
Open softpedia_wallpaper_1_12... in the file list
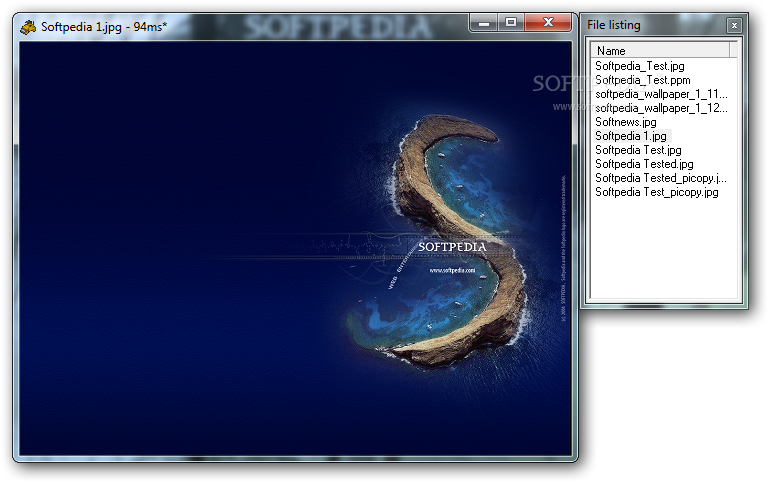[661, 108]
